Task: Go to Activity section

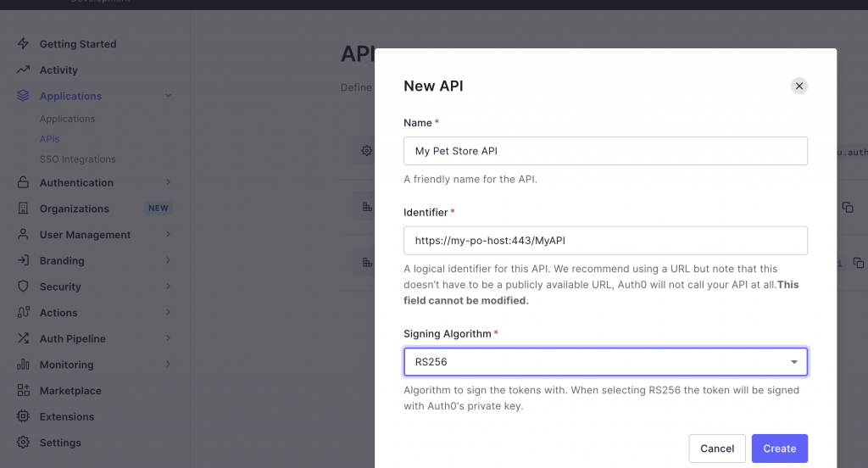Action: (x=58, y=70)
